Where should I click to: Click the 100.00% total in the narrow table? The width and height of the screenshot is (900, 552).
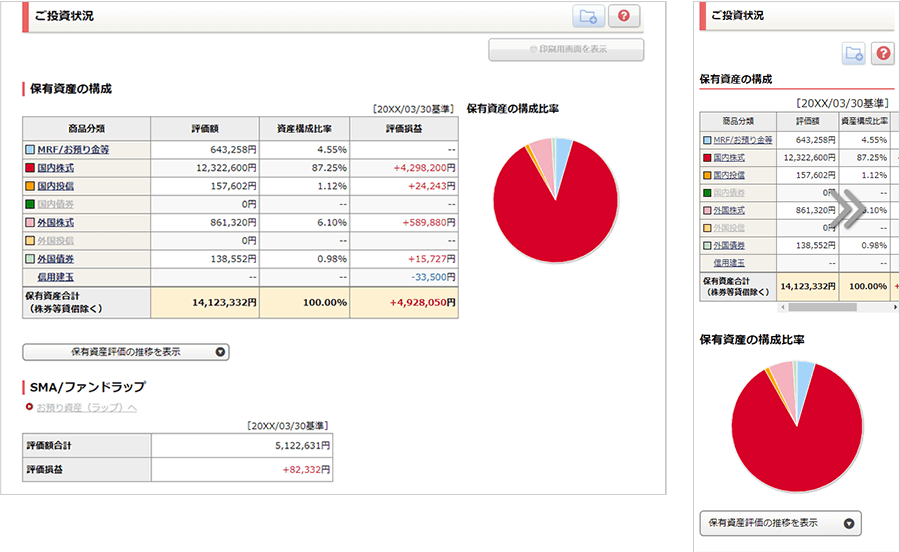coord(868,286)
